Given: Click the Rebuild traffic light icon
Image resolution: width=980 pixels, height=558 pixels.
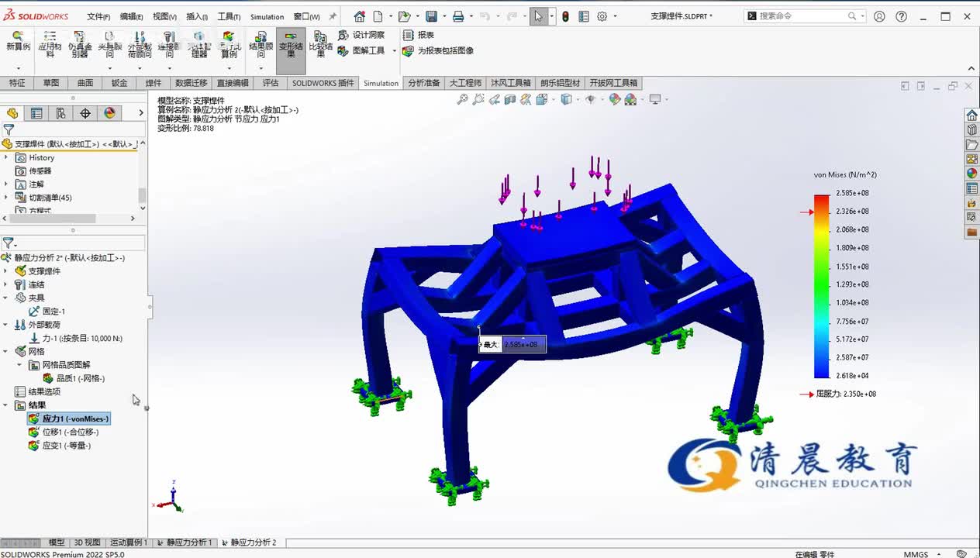Looking at the screenshot, I should (x=565, y=16).
